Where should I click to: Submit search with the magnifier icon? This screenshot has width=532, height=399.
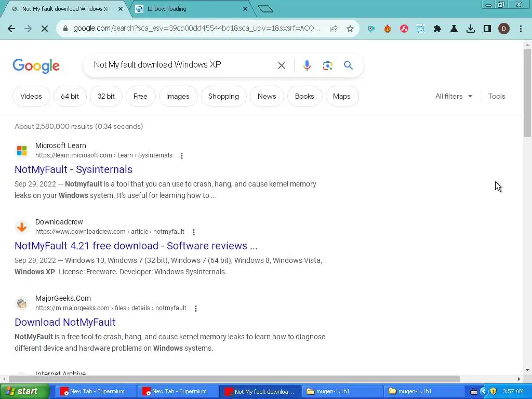click(x=349, y=65)
